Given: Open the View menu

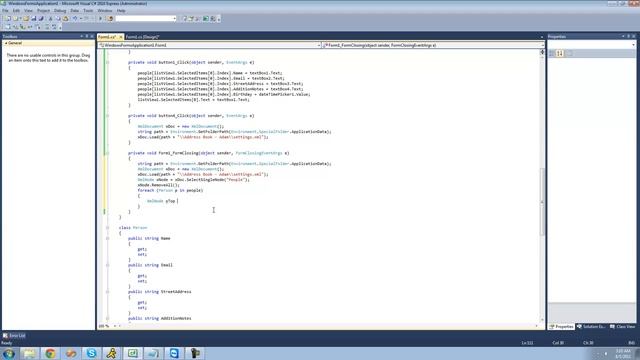Looking at the screenshot, I should click(28, 11).
